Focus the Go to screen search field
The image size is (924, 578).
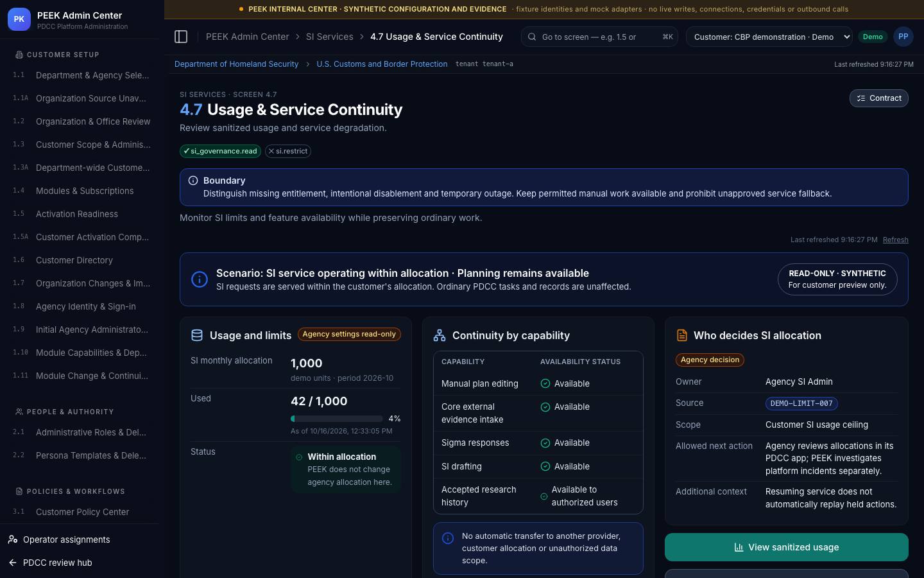(x=600, y=37)
